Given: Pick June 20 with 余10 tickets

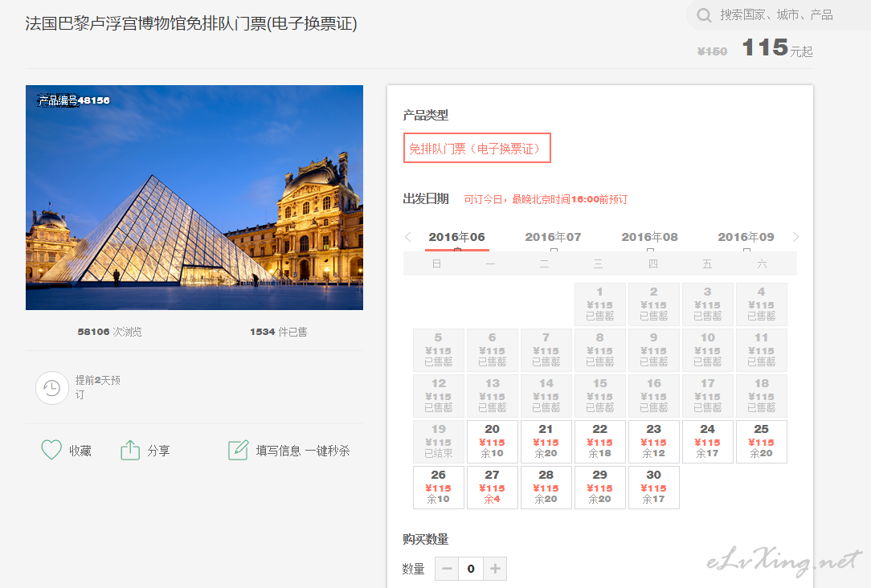Looking at the screenshot, I should [493, 442].
